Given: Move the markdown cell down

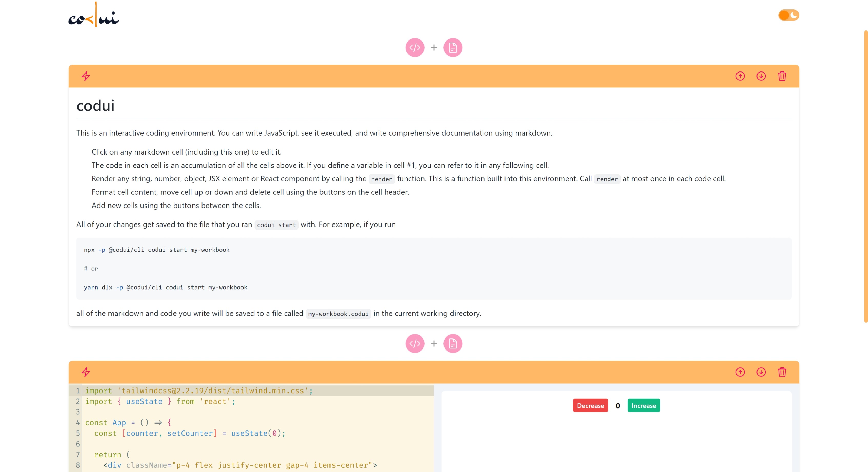Looking at the screenshot, I should 761,76.
